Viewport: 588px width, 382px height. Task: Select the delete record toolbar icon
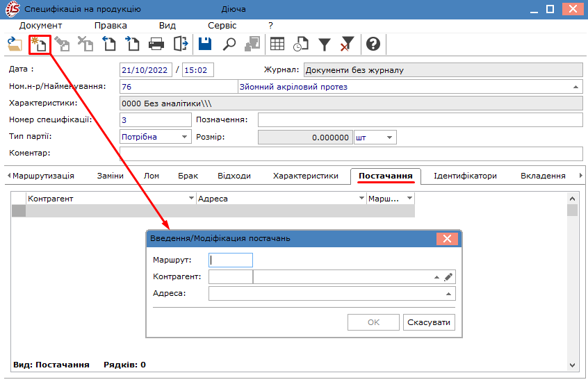click(85, 44)
